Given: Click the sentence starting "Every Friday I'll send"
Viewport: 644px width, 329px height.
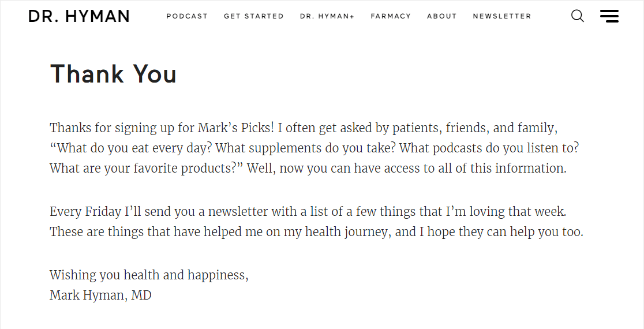Looking at the screenshot, I should pos(308,211).
